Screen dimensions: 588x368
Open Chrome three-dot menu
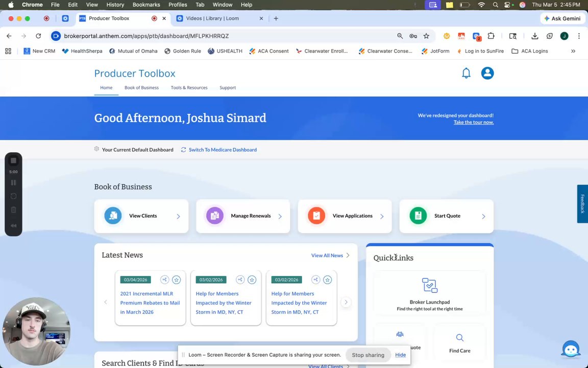(579, 36)
